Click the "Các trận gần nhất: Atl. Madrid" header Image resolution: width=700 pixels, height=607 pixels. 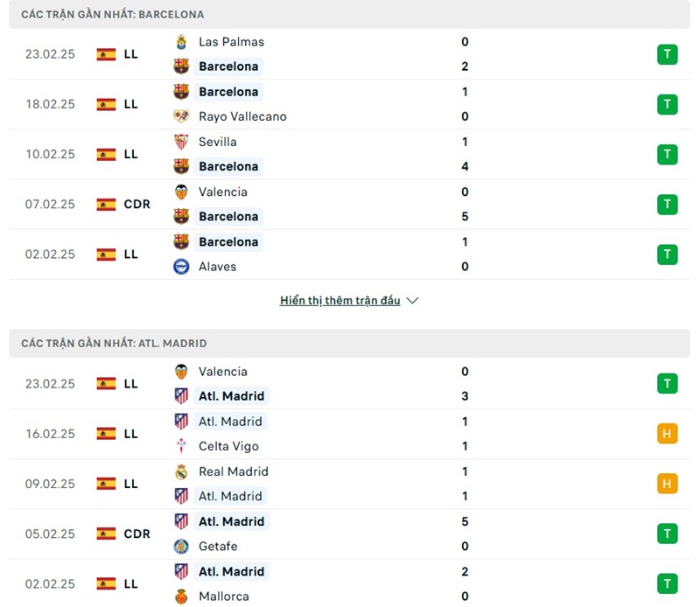coord(115,344)
